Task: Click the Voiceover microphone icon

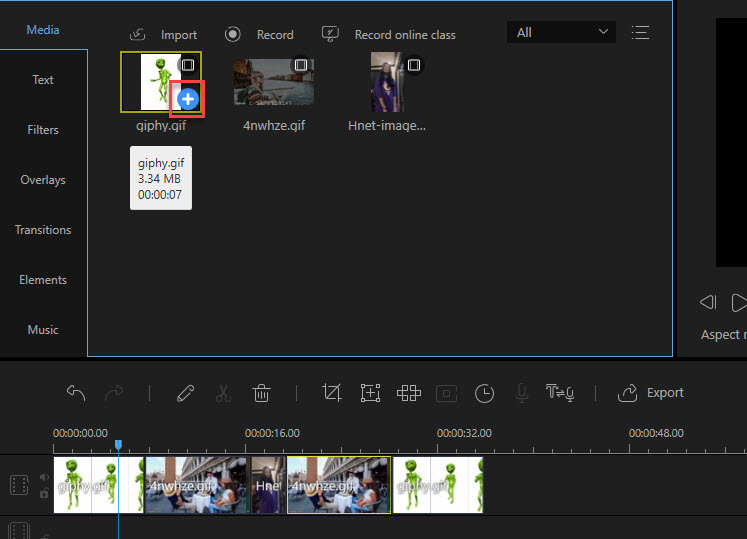Action: (x=522, y=393)
